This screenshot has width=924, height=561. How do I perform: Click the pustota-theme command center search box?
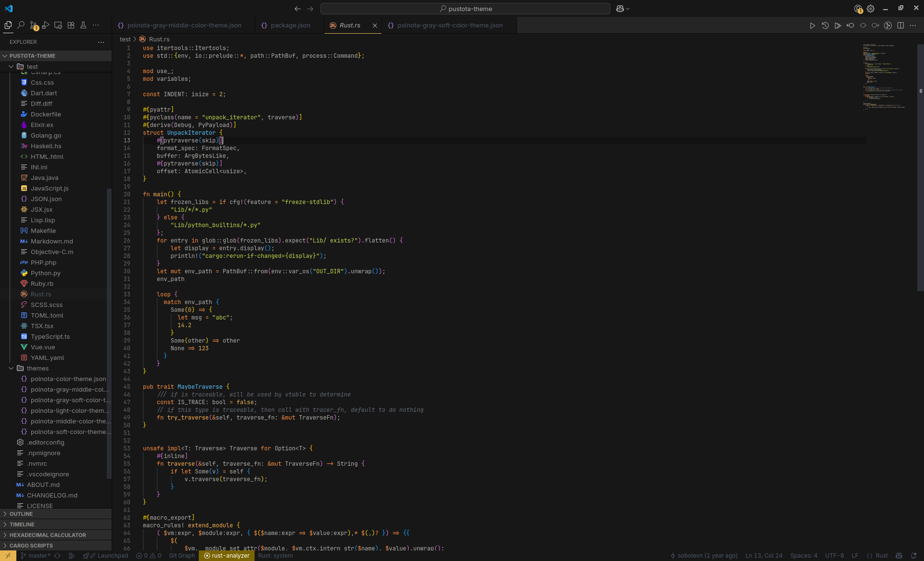(x=465, y=9)
